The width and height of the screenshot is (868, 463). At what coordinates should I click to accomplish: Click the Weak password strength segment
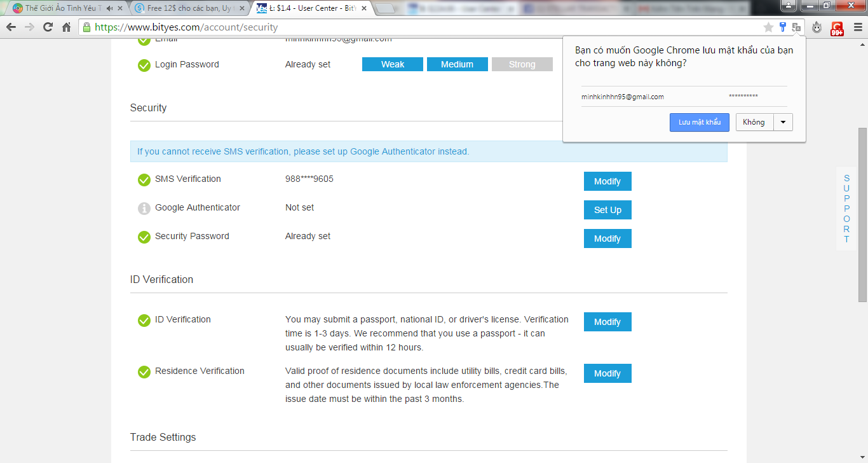[393, 64]
